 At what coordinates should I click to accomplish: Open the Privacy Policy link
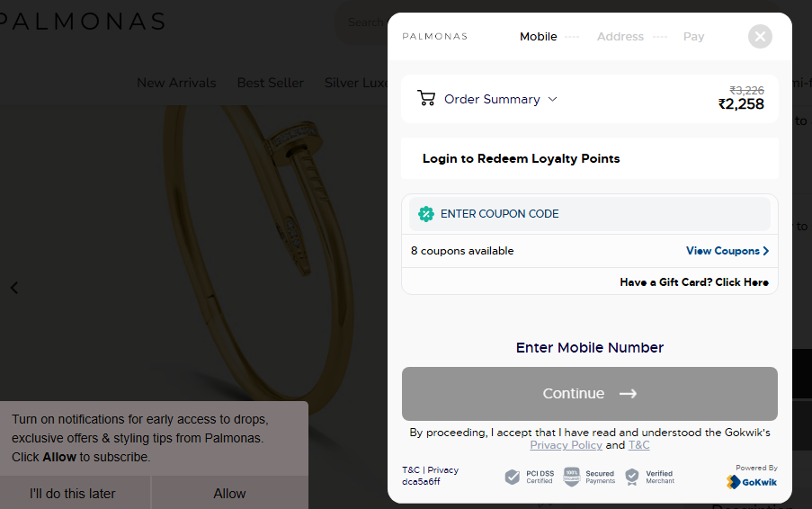[x=566, y=445]
